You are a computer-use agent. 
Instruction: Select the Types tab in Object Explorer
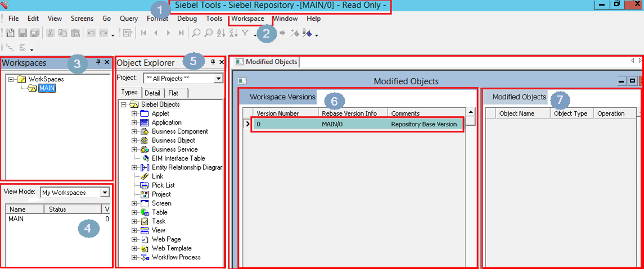click(x=129, y=93)
